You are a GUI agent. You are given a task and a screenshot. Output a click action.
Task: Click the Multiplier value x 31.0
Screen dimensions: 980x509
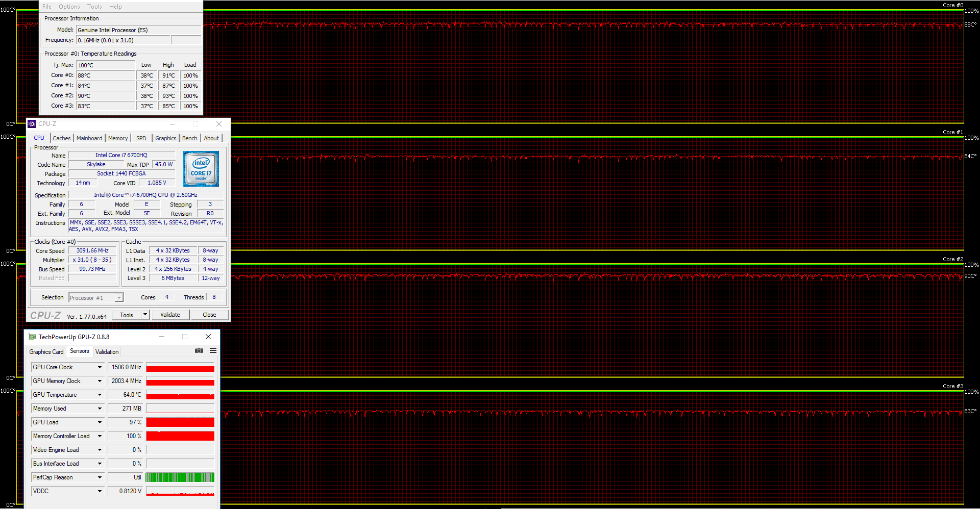click(92, 260)
